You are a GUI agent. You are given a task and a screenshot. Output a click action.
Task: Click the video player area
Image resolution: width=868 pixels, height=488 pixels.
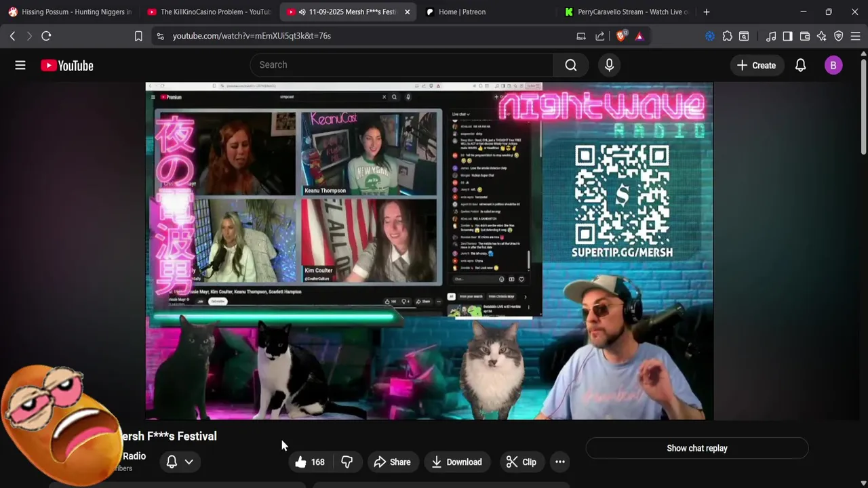[x=429, y=251]
